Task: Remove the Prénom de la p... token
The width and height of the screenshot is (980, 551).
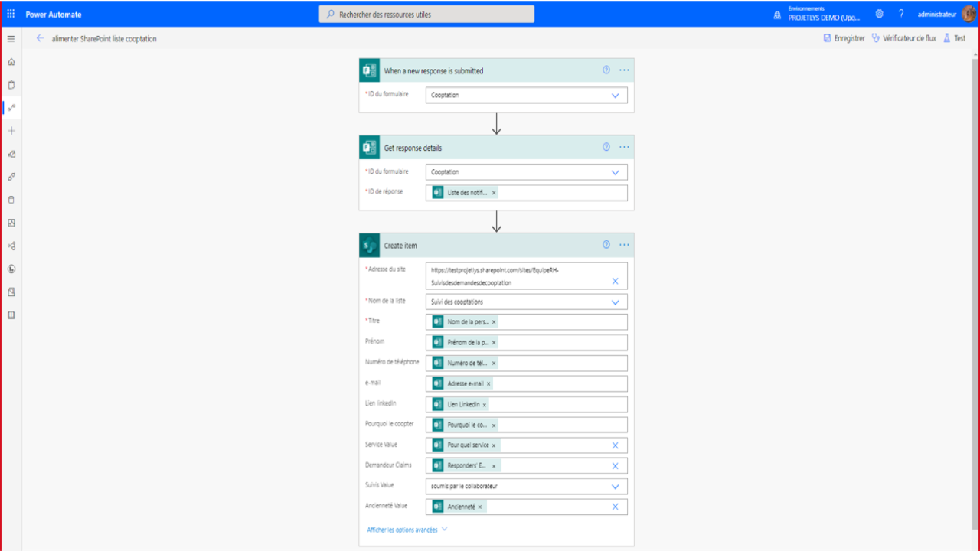Action: point(494,342)
